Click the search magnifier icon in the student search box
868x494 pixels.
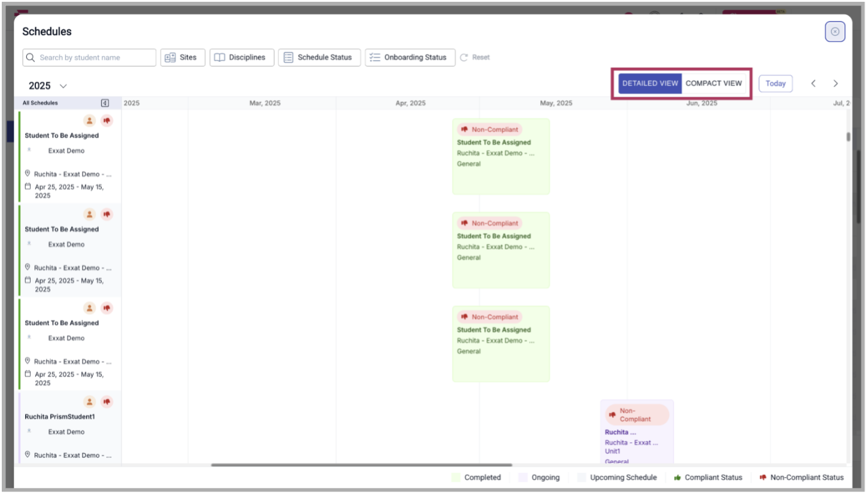click(x=30, y=57)
